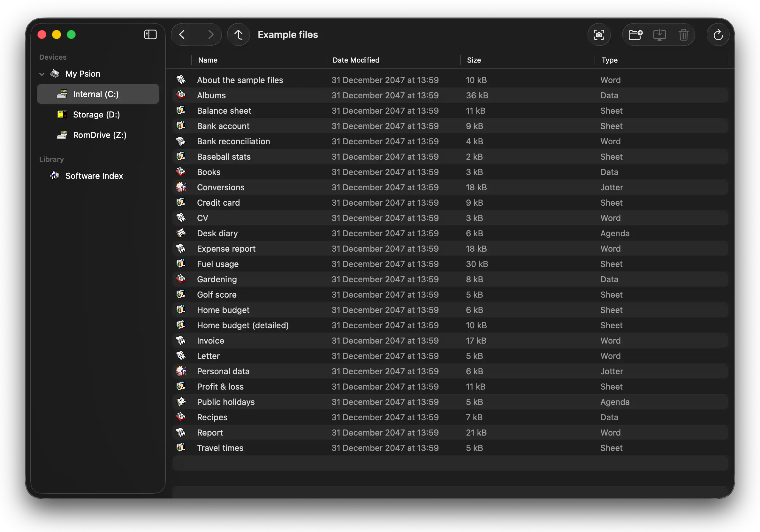Screen dimensions: 760x532
Task: Sort files by the Type column
Action: pyautogui.click(x=609, y=60)
